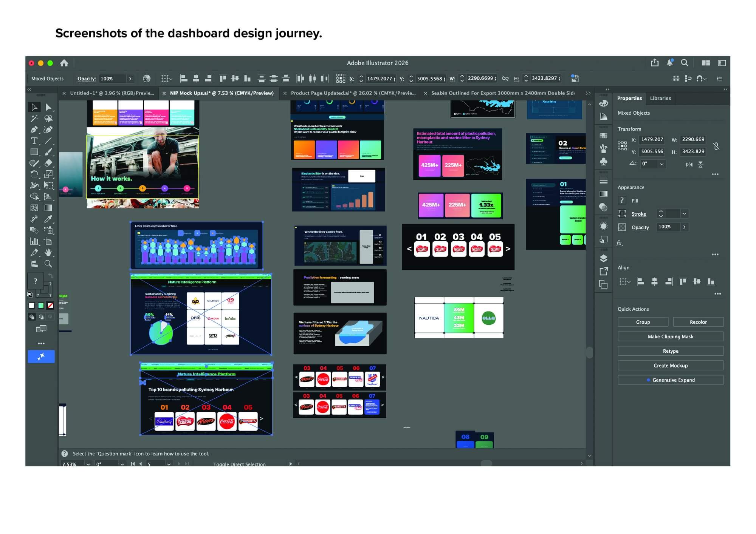Select the Pen tool
The image size is (756, 534).
[34, 130]
